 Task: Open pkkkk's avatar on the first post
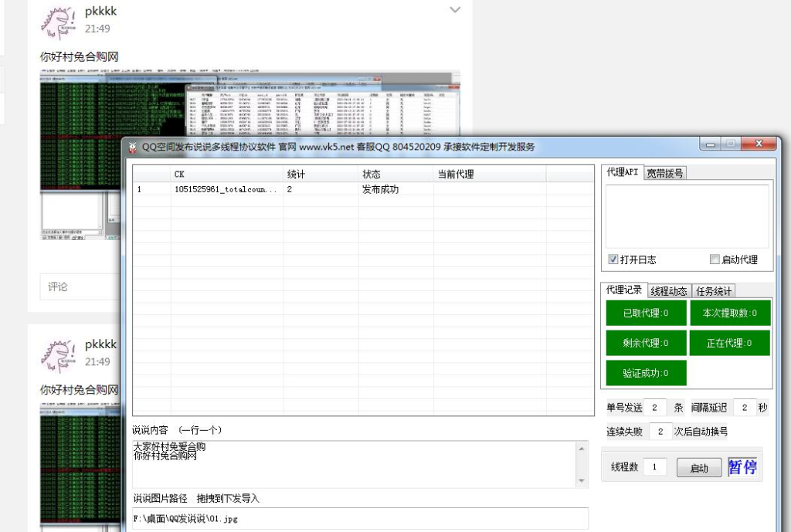(x=59, y=22)
